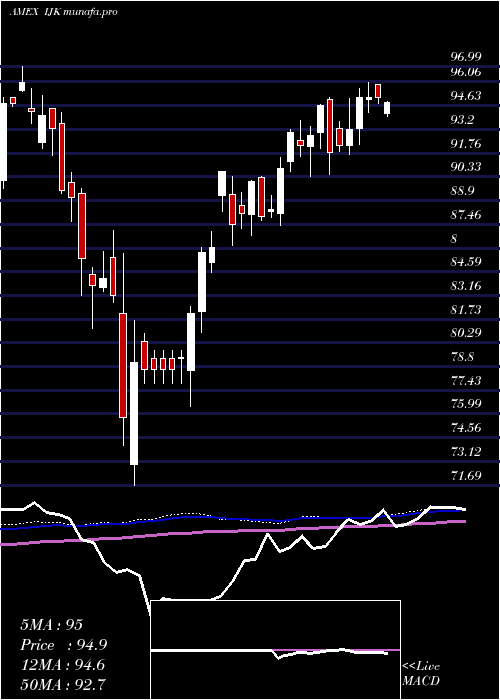Select the 71.69 price axis label

pos(466,476)
